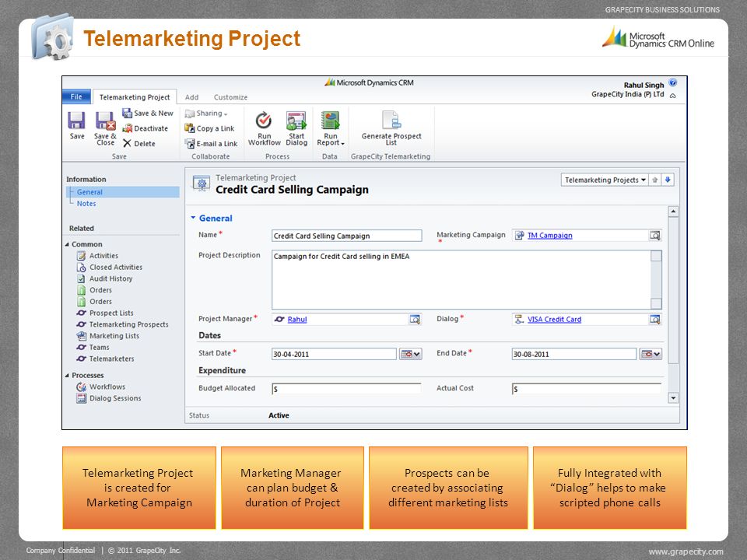
Task: Open the End Date calendar picker
Action: [651, 354]
